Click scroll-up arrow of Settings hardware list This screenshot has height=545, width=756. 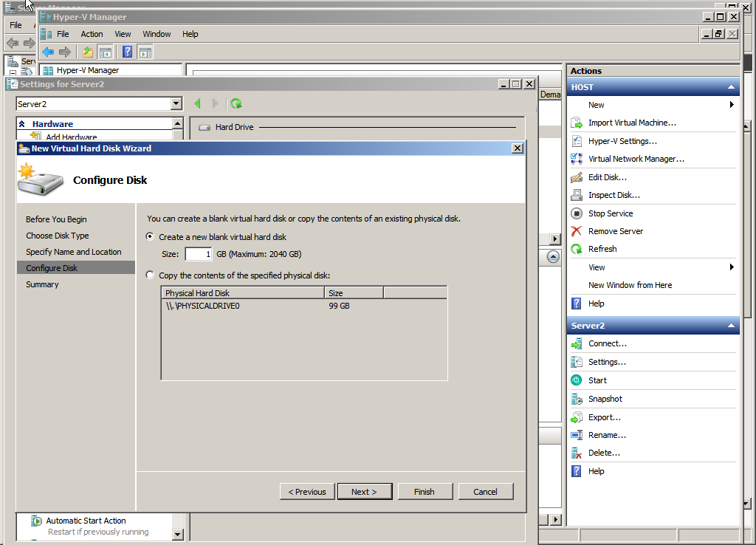177,123
